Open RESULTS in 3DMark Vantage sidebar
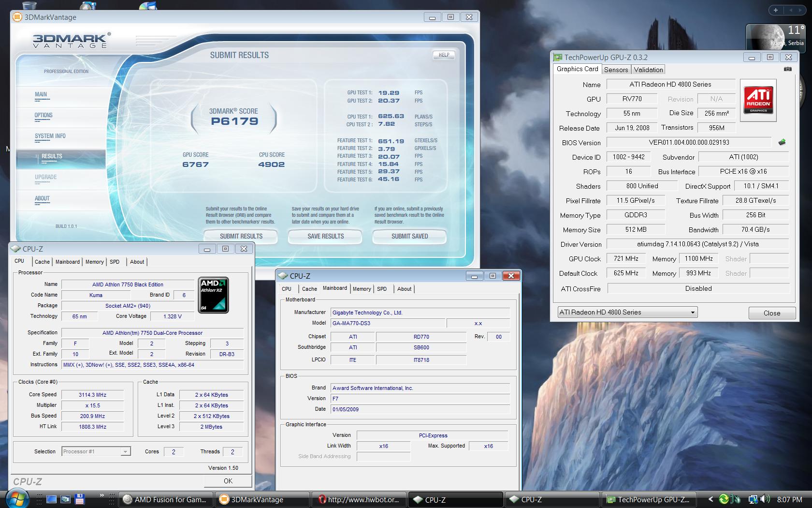 [52, 157]
